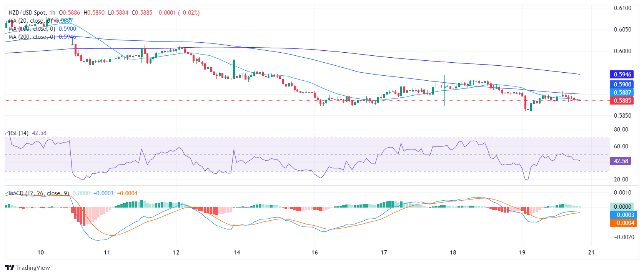Image resolution: width=644 pixels, height=276 pixels.
Task: Click the red 0.5885 current price tag
Action: click(x=622, y=101)
